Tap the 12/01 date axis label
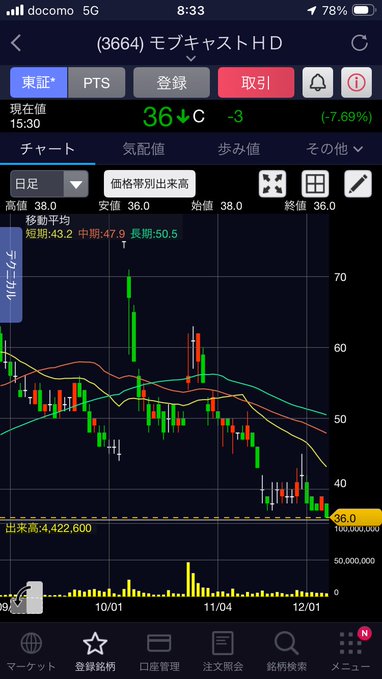This screenshot has height=679, width=382. [x=307, y=607]
